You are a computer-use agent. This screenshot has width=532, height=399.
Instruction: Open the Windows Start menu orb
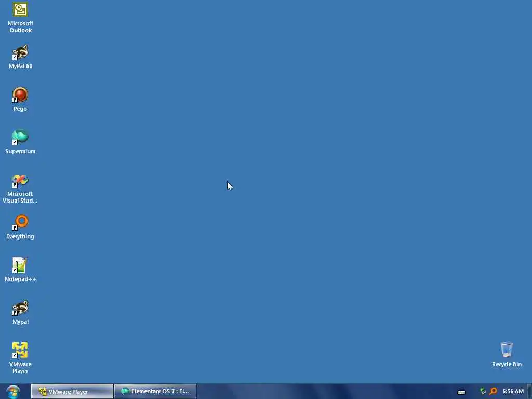(x=13, y=392)
